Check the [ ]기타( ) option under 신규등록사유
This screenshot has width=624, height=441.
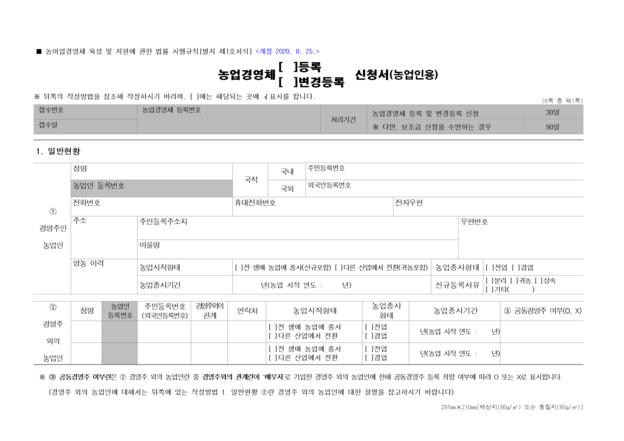click(x=489, y=289)
